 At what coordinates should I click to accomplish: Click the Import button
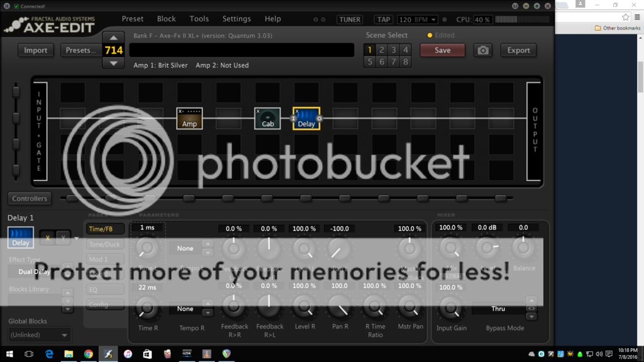(35, 50)
